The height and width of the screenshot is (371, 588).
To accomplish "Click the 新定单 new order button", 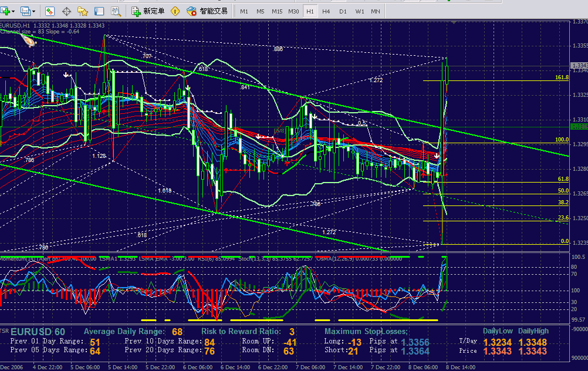I will 148,11.
